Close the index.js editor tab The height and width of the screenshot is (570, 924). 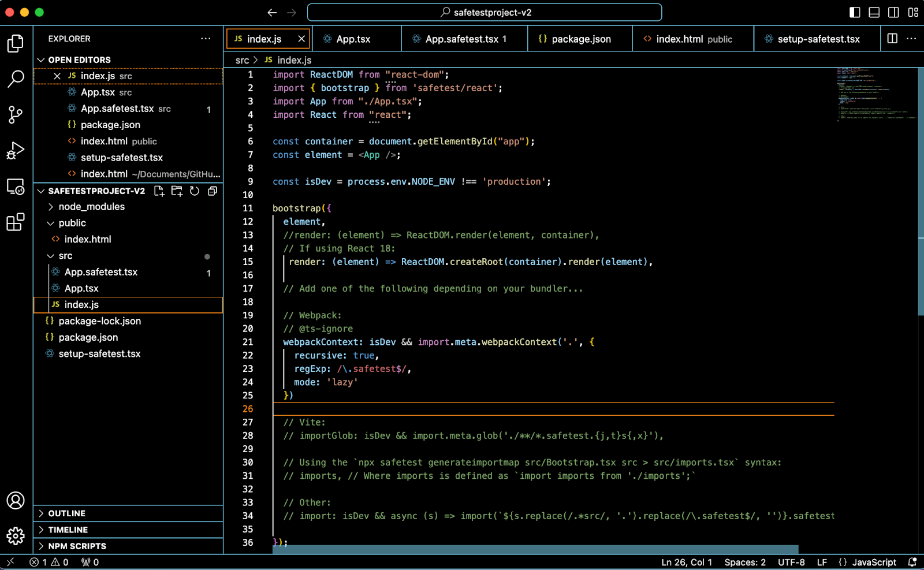[301, 39]
